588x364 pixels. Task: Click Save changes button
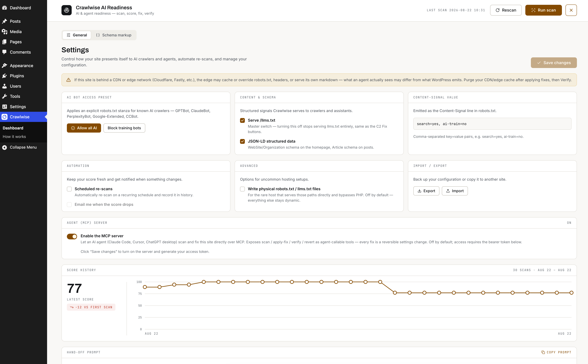tap(554, 63)
